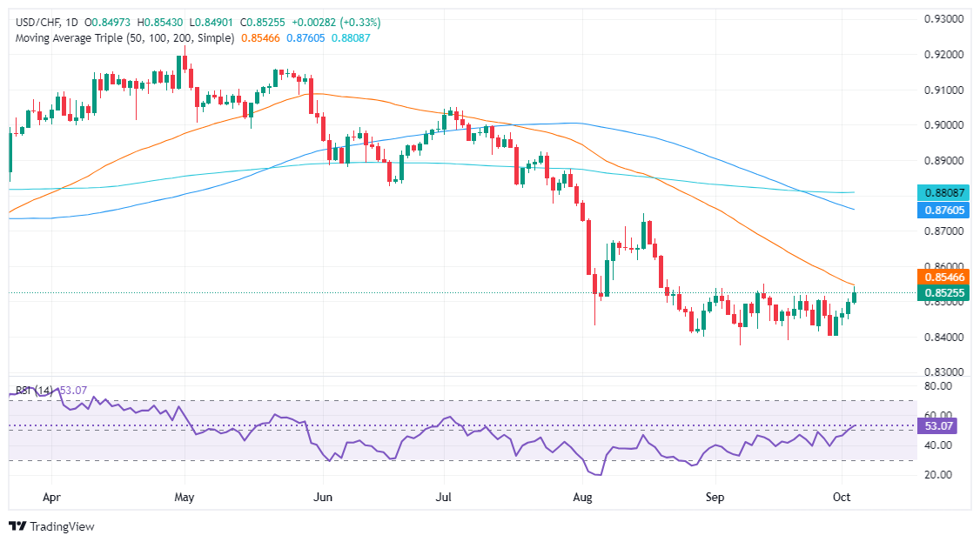Click the 0.92000 price scale label
The width and height of the screenshot is (980, 542).
(943, 55)
